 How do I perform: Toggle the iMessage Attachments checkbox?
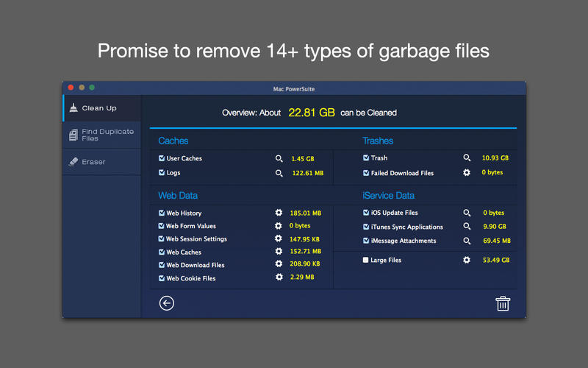coord(366,241)
